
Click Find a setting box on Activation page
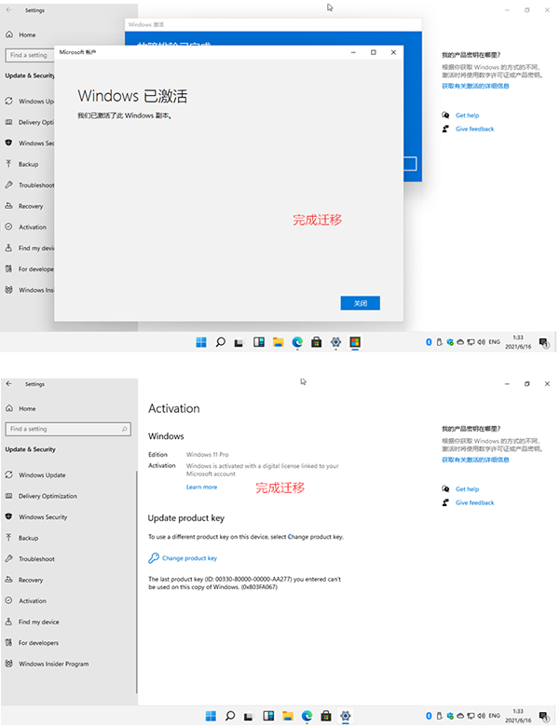[x=68, y=429]
